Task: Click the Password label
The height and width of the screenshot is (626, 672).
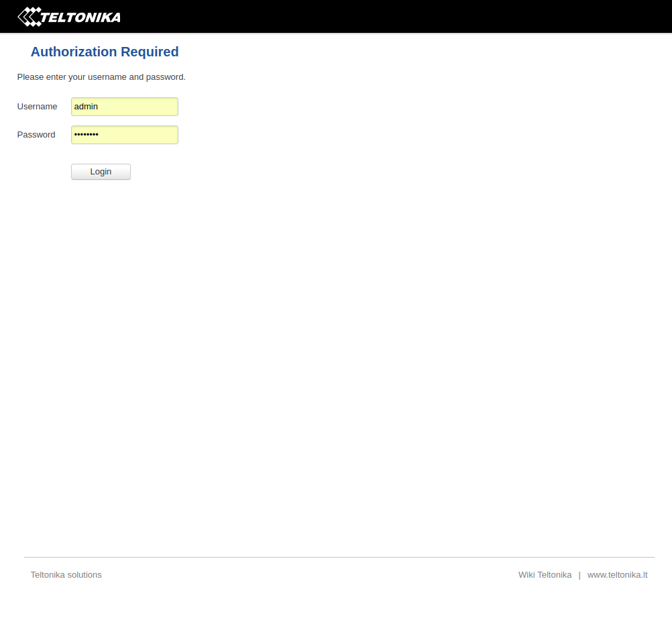Action: tap(36, 135)
